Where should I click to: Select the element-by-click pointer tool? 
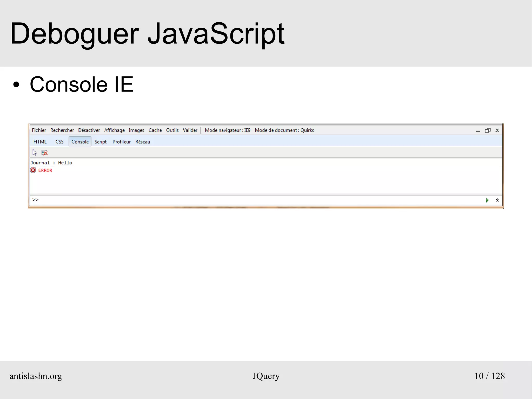tap(35, 152)
